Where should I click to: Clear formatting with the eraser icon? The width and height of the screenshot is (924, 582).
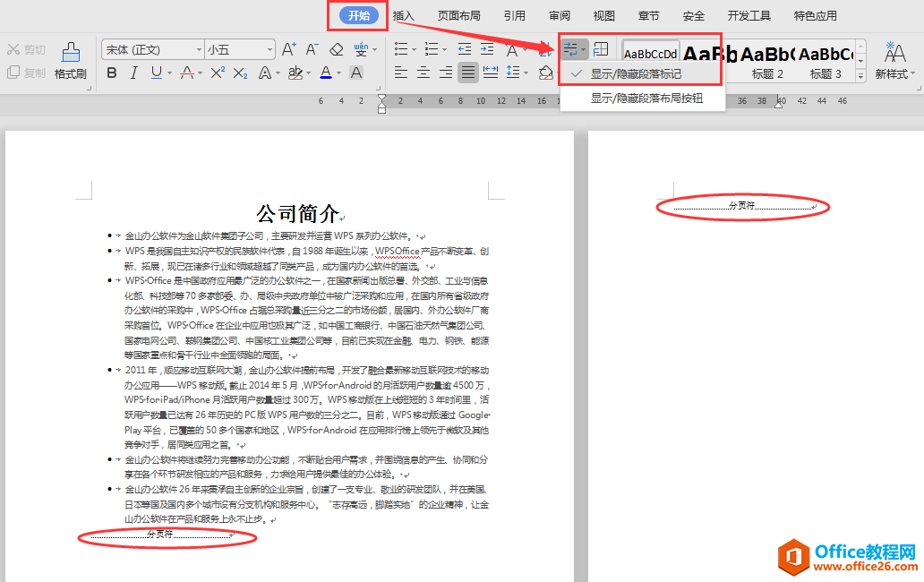(x=337, y=49)
